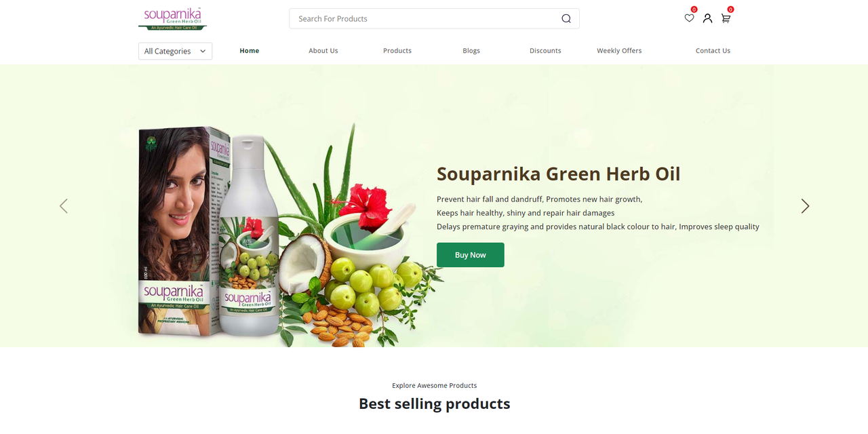Click the search magnifier icon

coord(566,19)
